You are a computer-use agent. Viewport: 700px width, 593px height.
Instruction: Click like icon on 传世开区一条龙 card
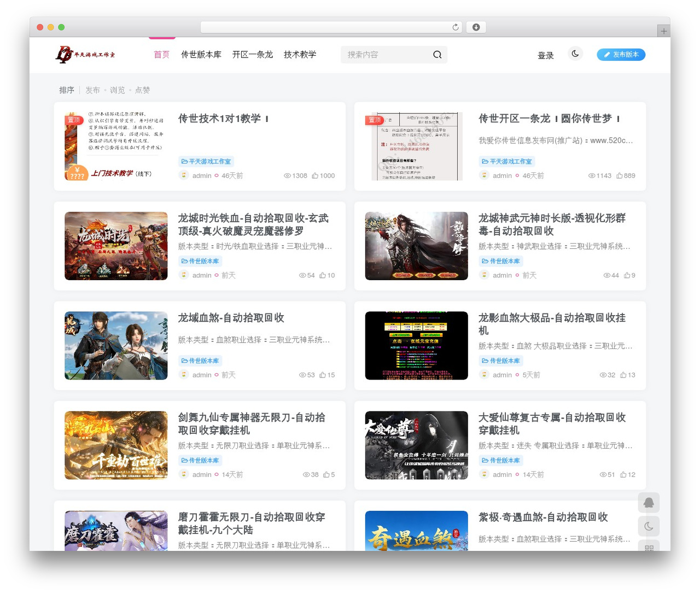[619, 176]
